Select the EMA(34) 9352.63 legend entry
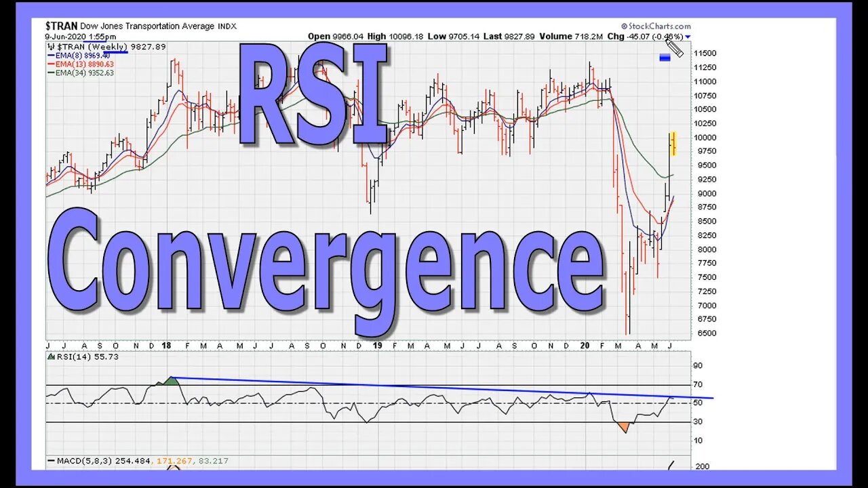The height and width of the screenshot is (488, 868). pyautogui.click(x=81, y=73)
